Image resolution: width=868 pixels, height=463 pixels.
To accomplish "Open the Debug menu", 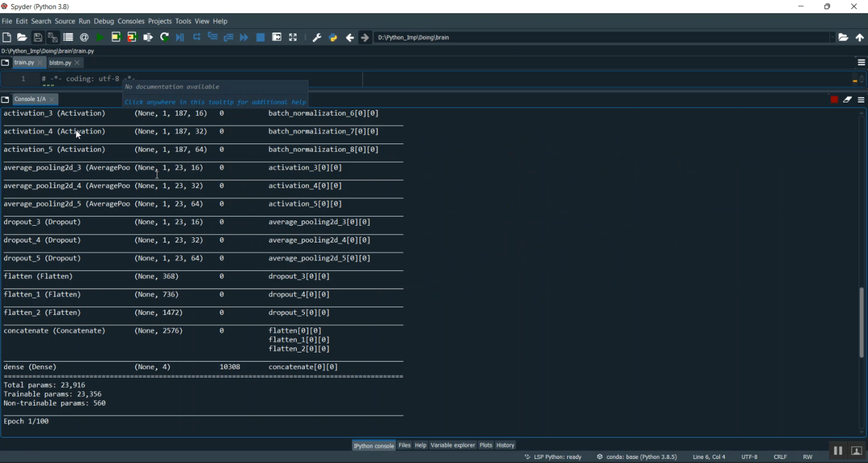I will click(x=104, y=21).
